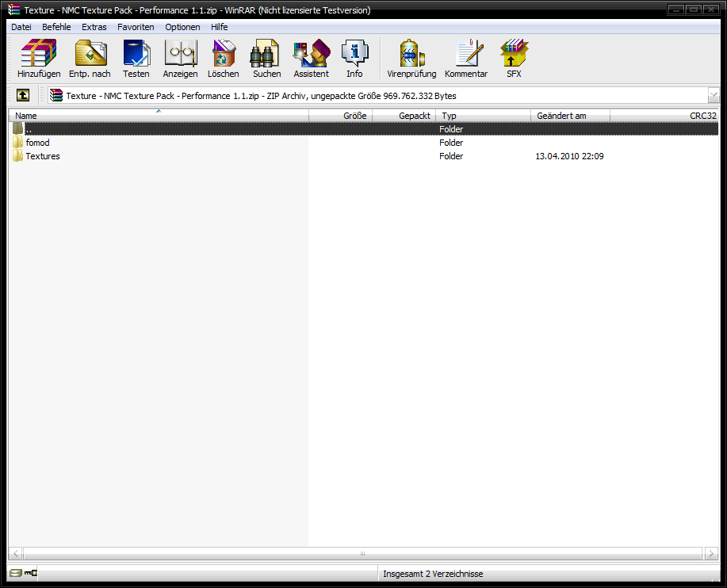Viewport: 727px width, 588px height.
Task: Click the Textures folder icon
Action: pyautogui.click(x=17, y=155)
